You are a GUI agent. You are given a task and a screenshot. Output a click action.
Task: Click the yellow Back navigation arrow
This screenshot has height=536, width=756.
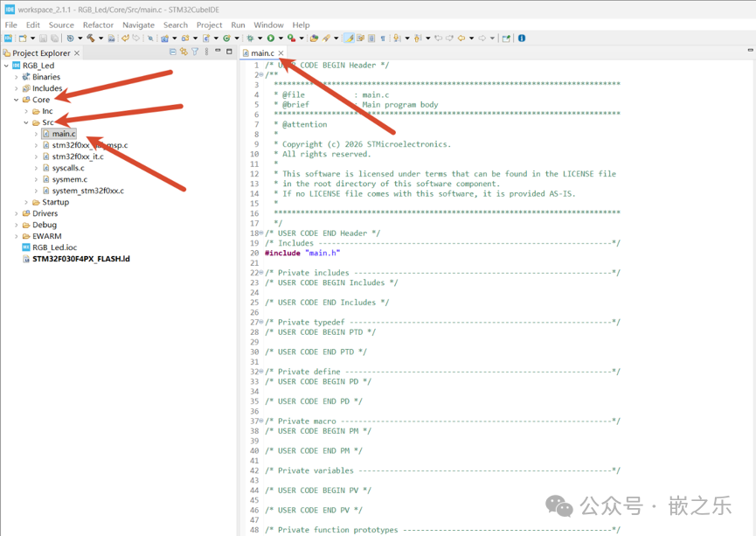(461, 38)
